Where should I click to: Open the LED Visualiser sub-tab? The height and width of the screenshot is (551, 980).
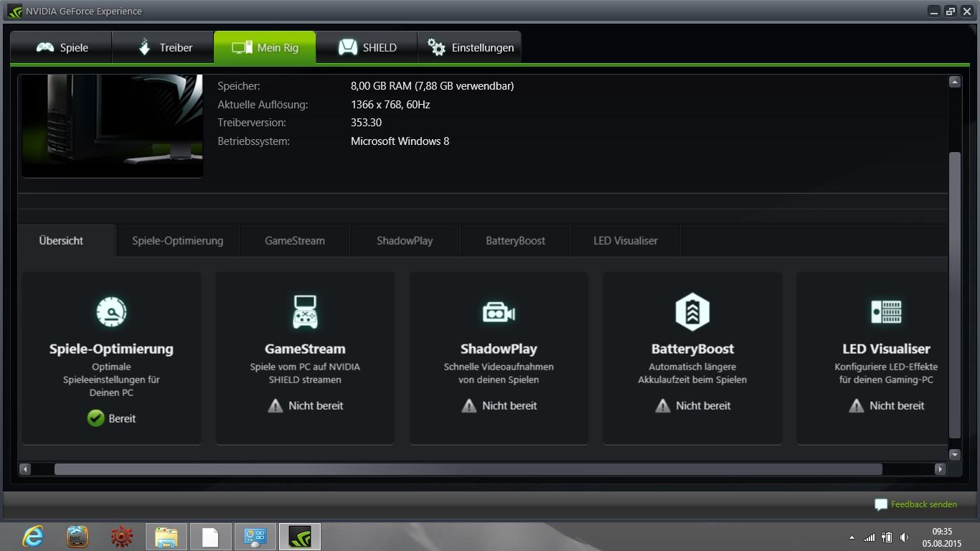click(x=626, y=240)
